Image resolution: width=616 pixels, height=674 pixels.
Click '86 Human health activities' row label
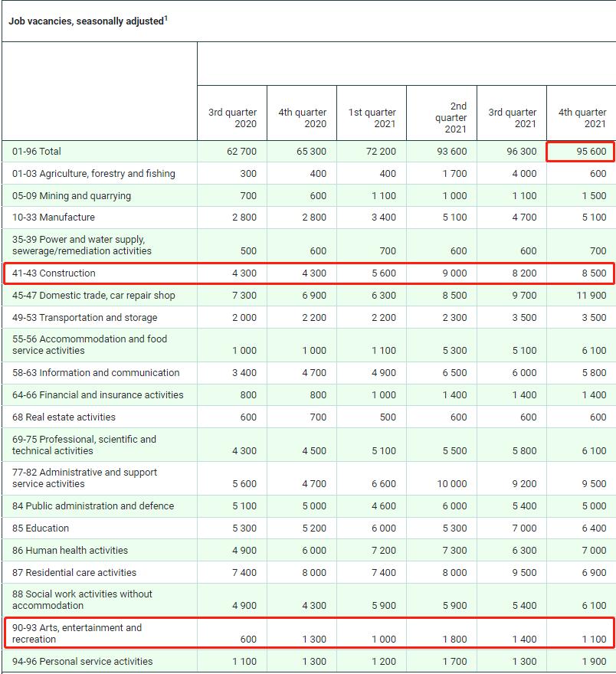click(x=70, y=550)
